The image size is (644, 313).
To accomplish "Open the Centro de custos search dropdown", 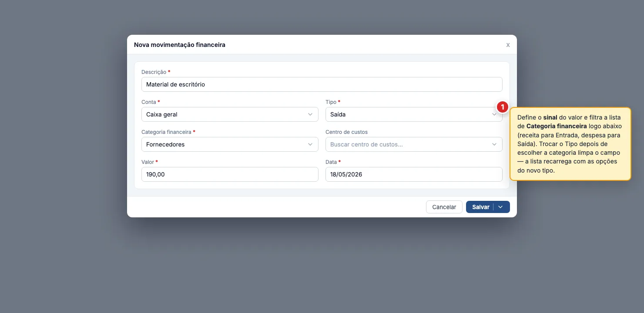I will point(414,144).
